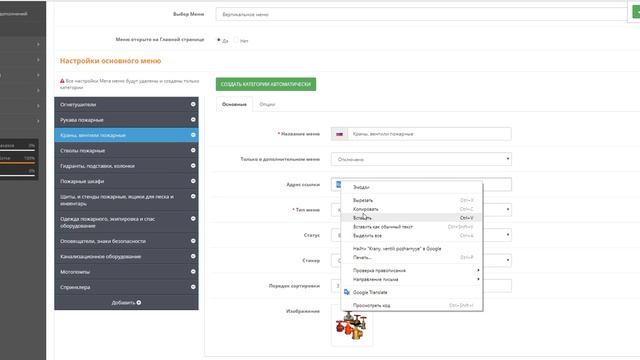Select the Да radio button
The image size is (640, 360).
coord(219,40)
